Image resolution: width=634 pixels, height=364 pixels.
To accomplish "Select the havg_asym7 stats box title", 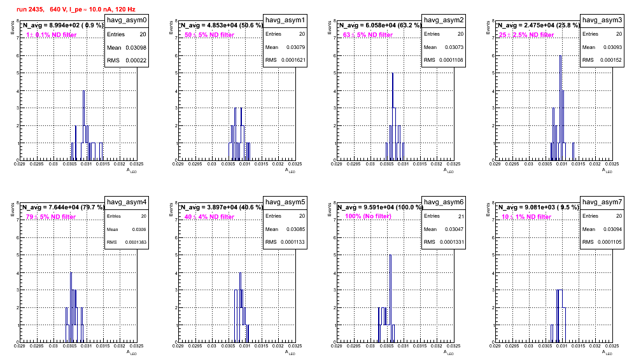I will (x=602, y=202).
